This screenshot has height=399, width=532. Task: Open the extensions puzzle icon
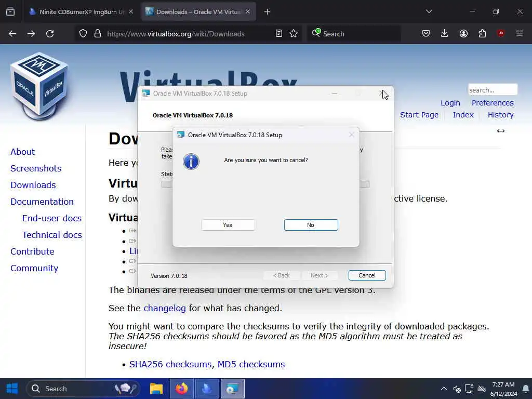(482, 33)
